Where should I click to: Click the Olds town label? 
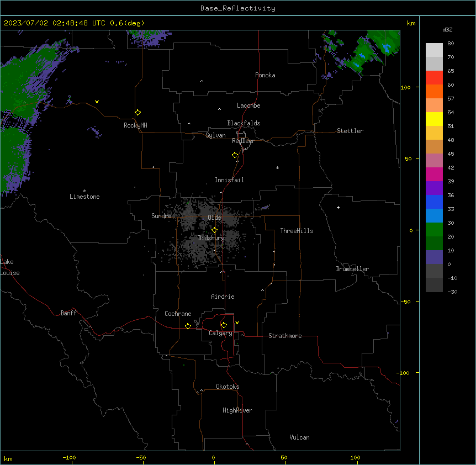tap(214, 218)
